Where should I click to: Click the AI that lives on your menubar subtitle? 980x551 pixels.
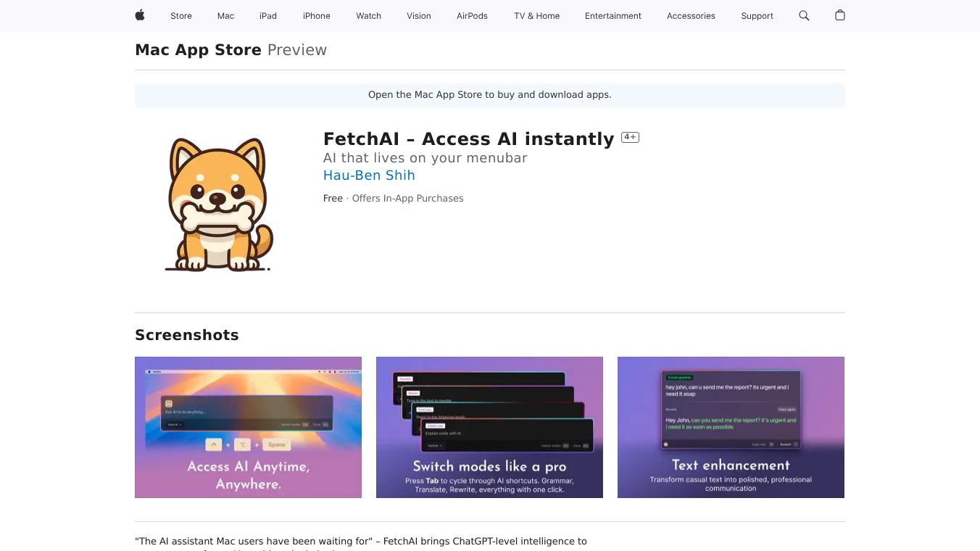click(x=425, y=158)
